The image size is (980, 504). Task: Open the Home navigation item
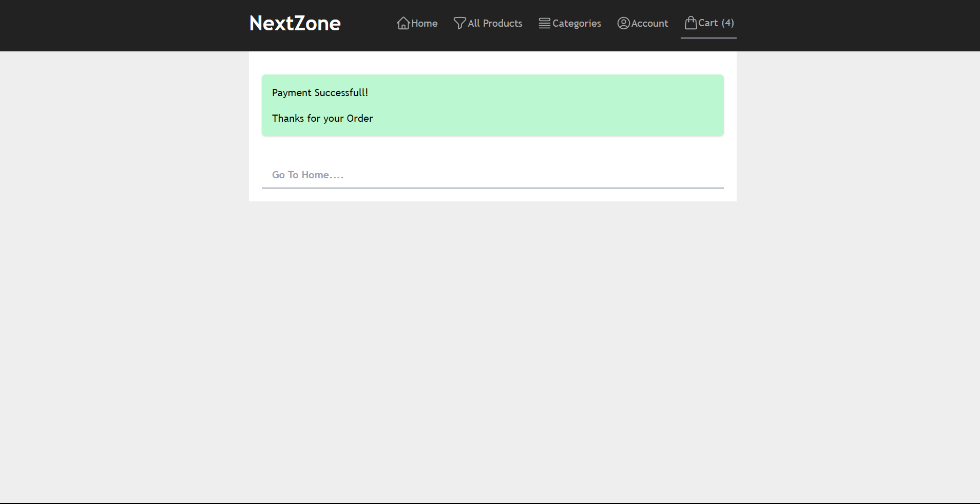pyautogui.click(x=424, y=23)
